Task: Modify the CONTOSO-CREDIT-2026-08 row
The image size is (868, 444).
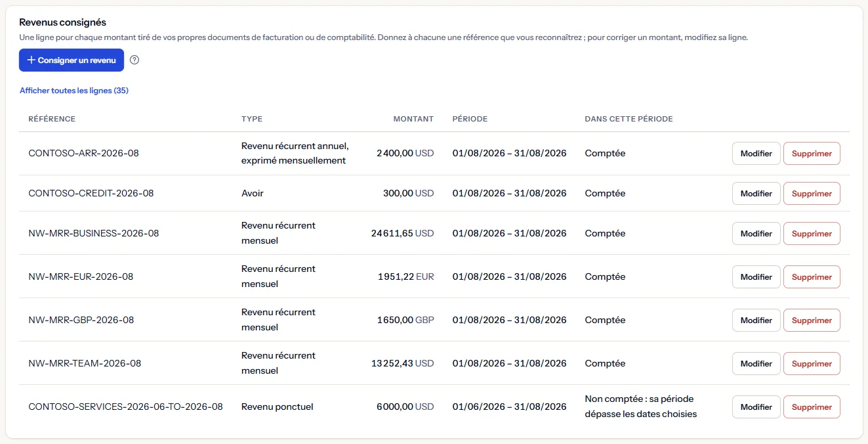Action: 756,194
